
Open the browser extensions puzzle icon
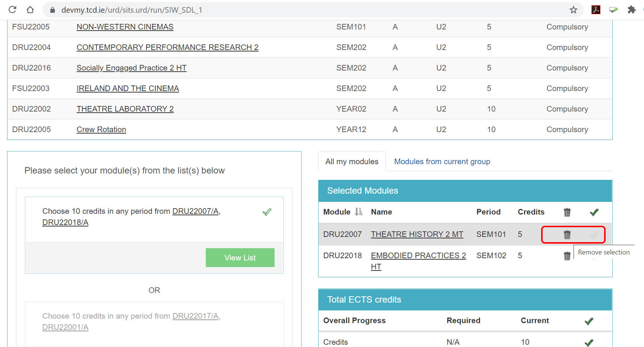coord(631,10)
